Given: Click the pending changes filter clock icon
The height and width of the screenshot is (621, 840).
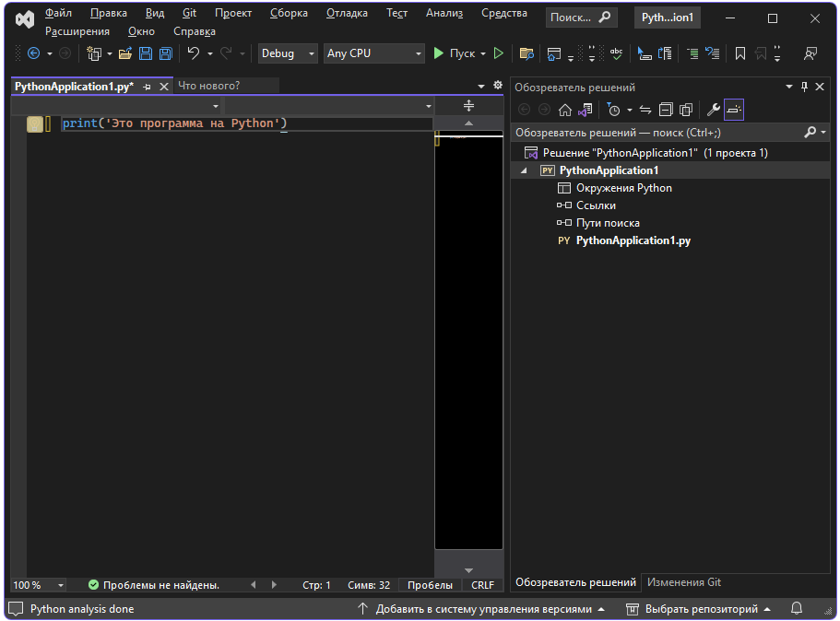Looking at the screenshot, I should pyautogui.click(x=614, y=110).
